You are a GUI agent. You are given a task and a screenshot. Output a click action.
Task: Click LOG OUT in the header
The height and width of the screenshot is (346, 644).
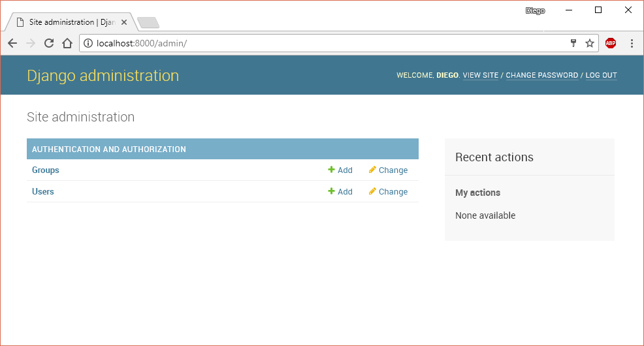(601, 75)
